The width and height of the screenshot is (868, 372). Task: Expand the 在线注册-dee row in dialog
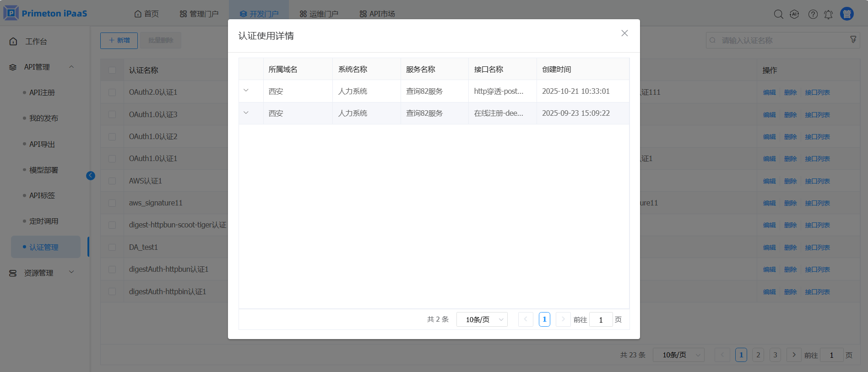coord(246,113)
